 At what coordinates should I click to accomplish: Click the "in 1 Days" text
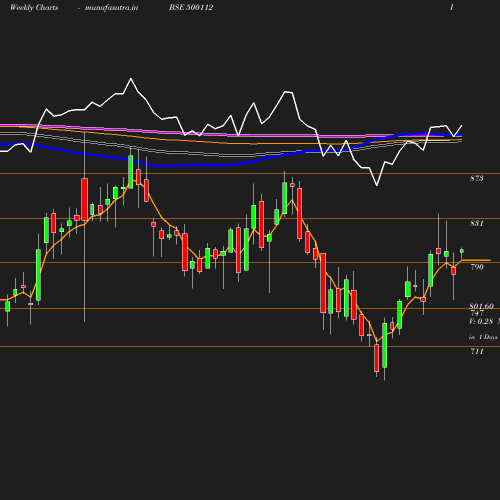click(x=483, y=337)
